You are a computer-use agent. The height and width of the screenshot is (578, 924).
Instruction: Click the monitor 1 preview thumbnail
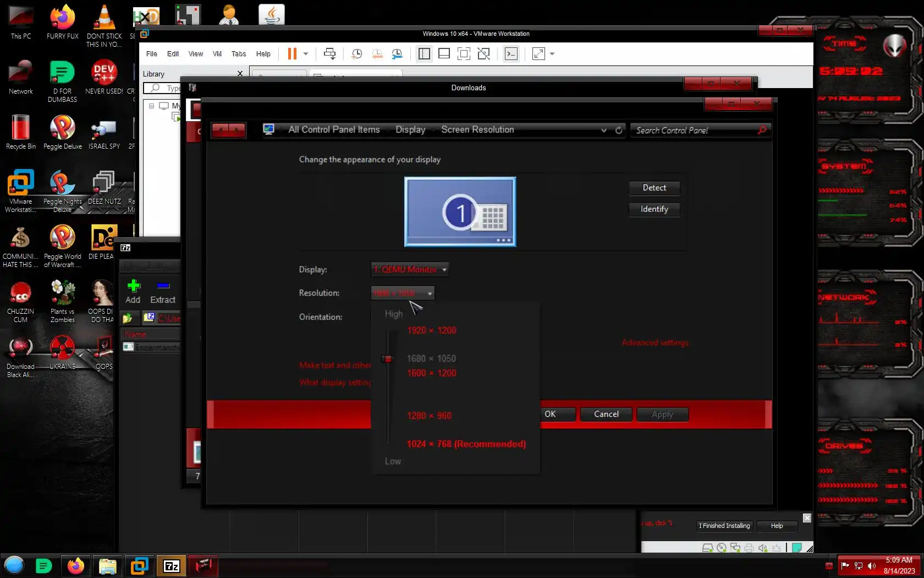coord(460,212)
